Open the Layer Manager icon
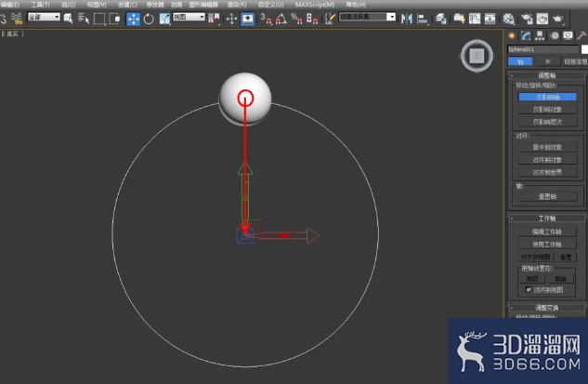The image size is (588, 384). [x=441, y=19]
